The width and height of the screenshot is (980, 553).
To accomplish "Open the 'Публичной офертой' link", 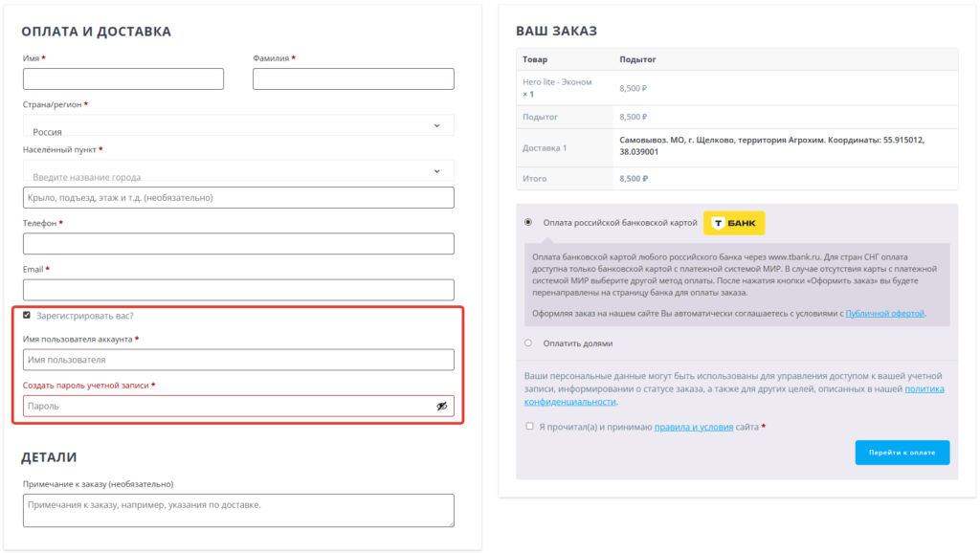I will click(x=885, y=313).
